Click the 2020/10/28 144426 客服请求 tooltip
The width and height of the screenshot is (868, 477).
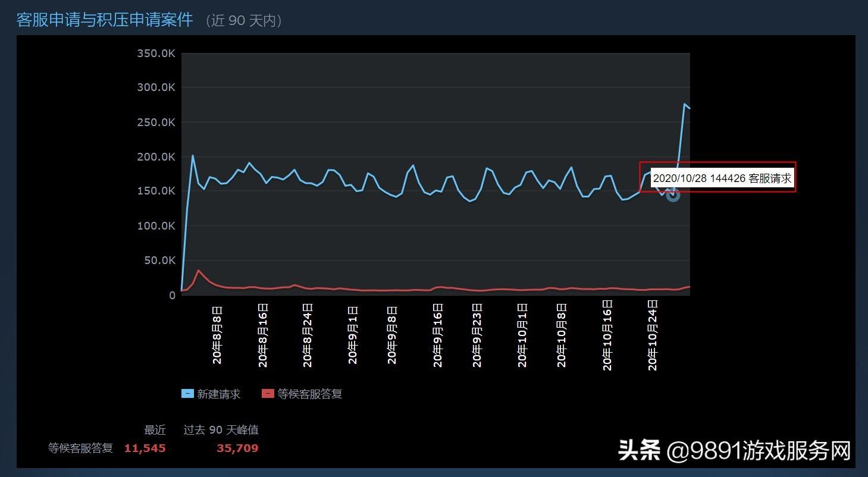point(722,178)
